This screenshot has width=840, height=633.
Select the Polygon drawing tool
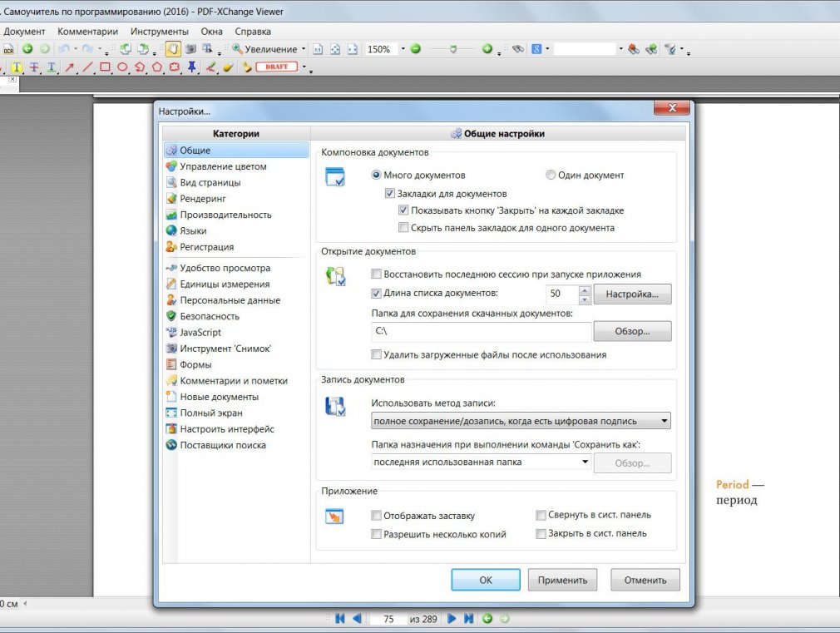point(157,67)
